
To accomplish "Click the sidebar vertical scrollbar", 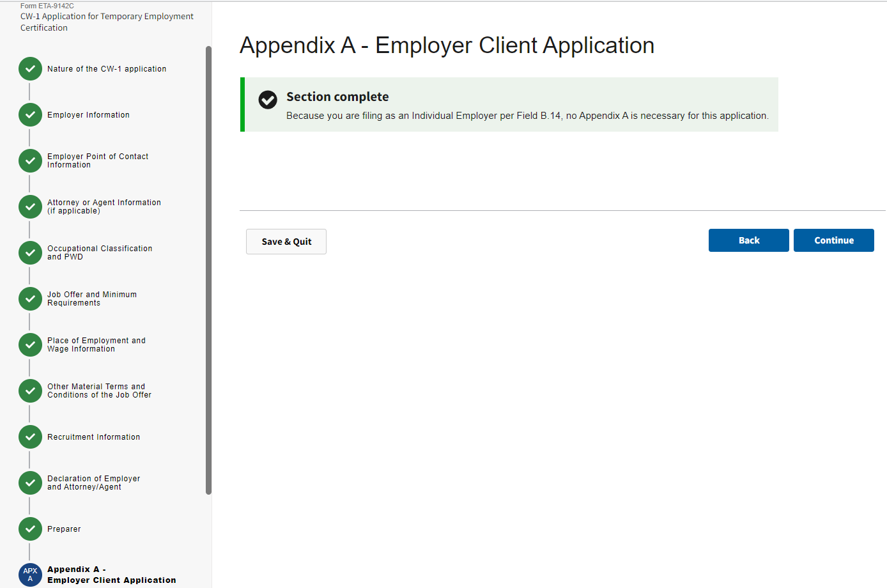I will click(208, 270).
